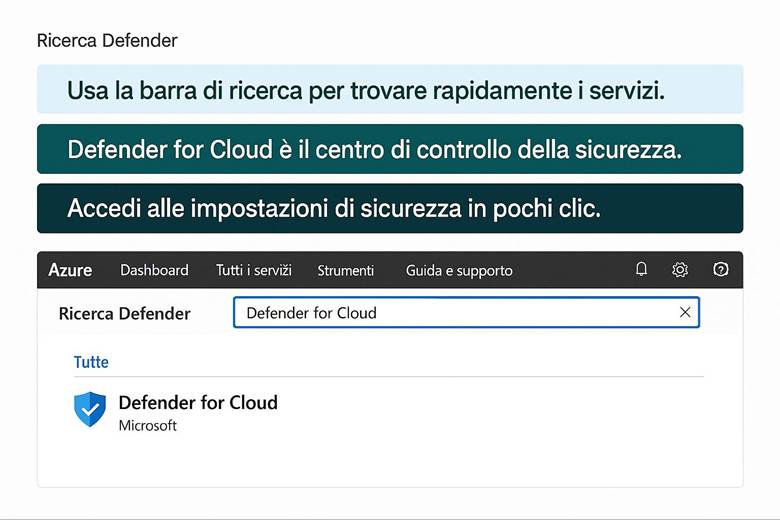The width and height of the screenshot is (780, 520).
Task: Click the Ricerca Defender label beside search
Action: pos(124,313)
